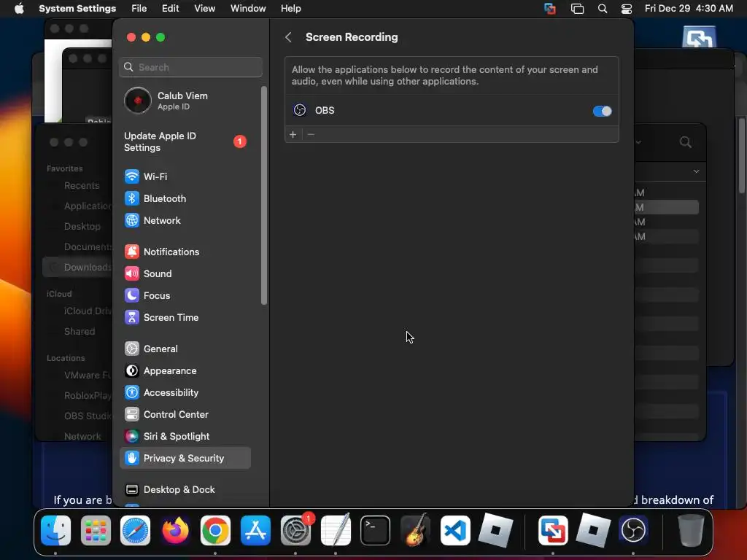This screenshot has height=560, width=747.
Task: Open Siri & Spotlight settings pane
Action: (x=186, y=437)
